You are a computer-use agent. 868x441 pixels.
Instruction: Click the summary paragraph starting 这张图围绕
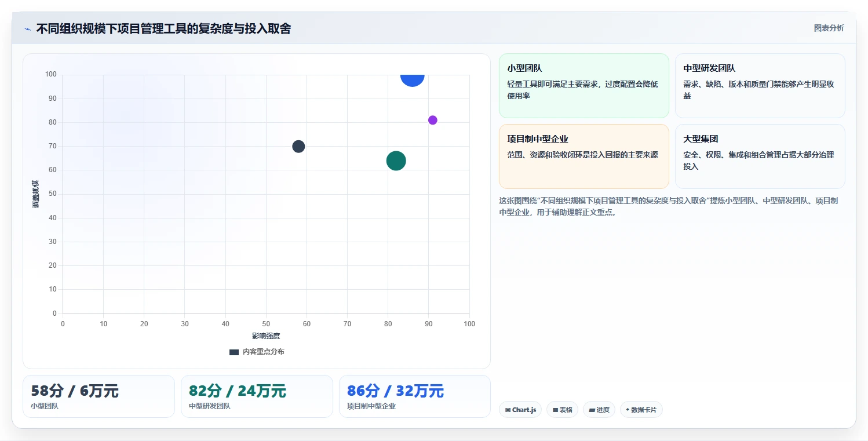668,206
